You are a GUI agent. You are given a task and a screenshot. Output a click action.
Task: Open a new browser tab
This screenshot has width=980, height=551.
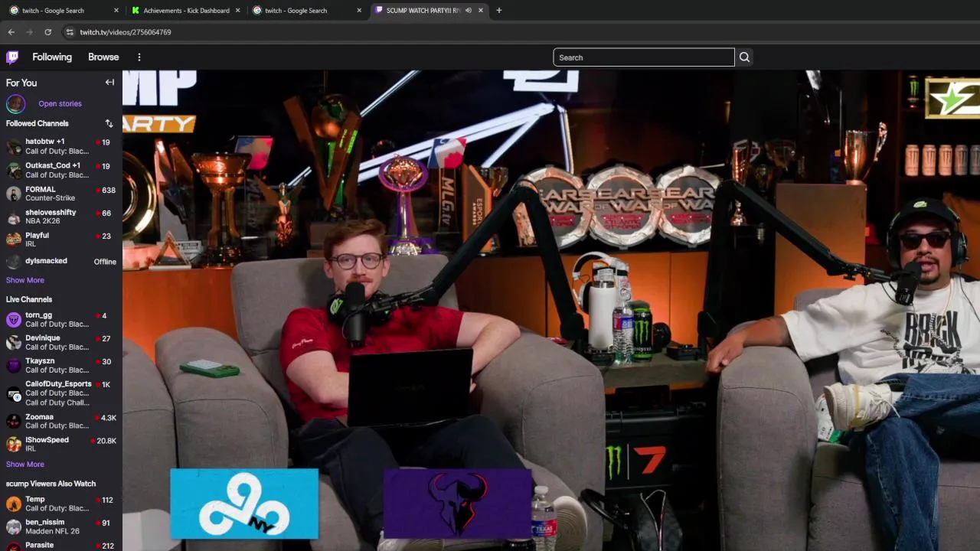point(498,10)
